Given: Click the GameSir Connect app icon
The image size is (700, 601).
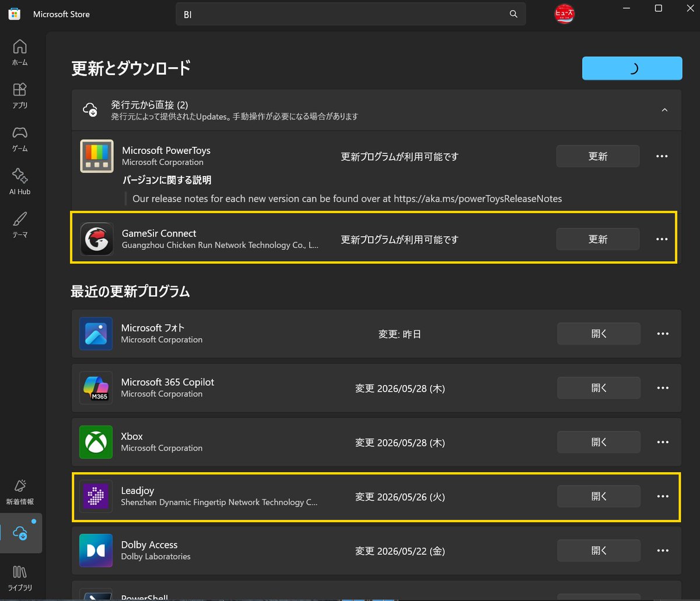Looking at the screenshot, I should (97, 239).
